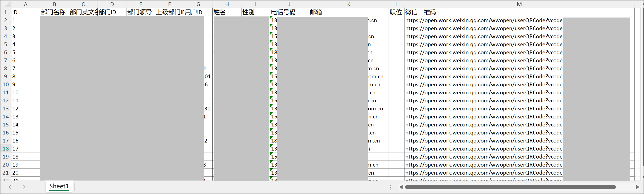Click the '上级部门ID' header cell
This screenshot has height=194, width=644.
point(170,12)
